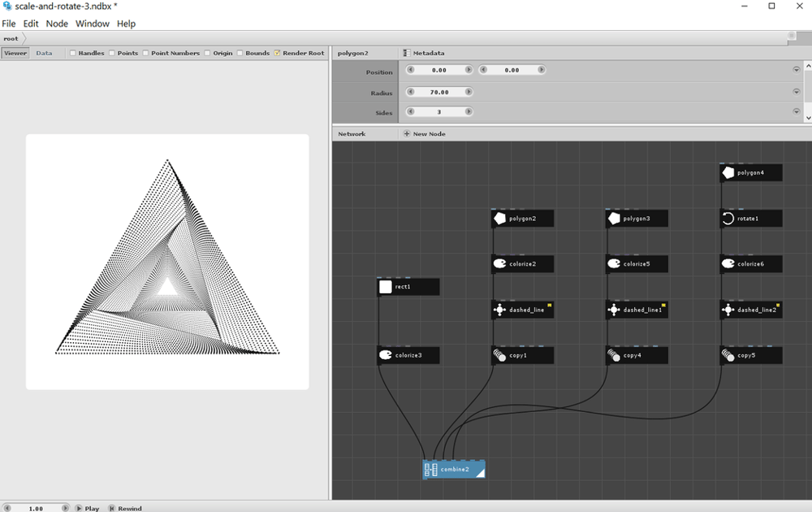Select the copy4 node icon
Image resolution: width=812 pixels, height=512 pixels.
pyautogui.click(x=614, y=355)
